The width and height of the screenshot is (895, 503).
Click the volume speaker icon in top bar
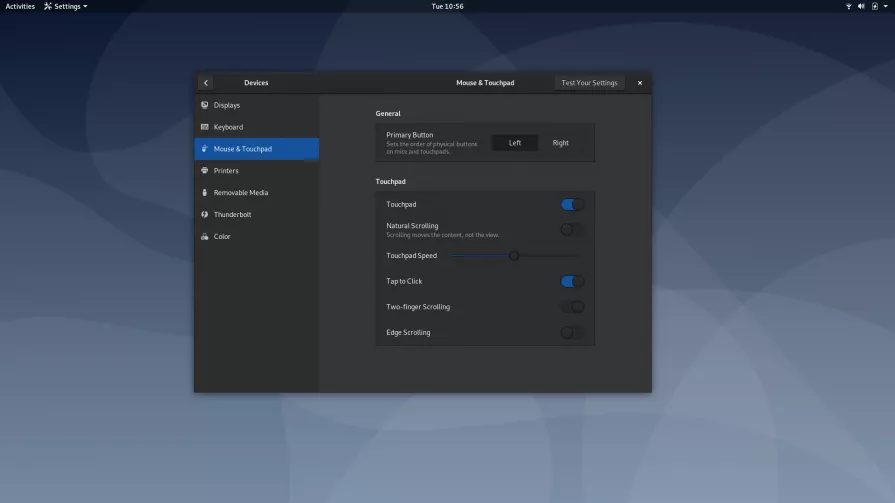pos(861,6)
